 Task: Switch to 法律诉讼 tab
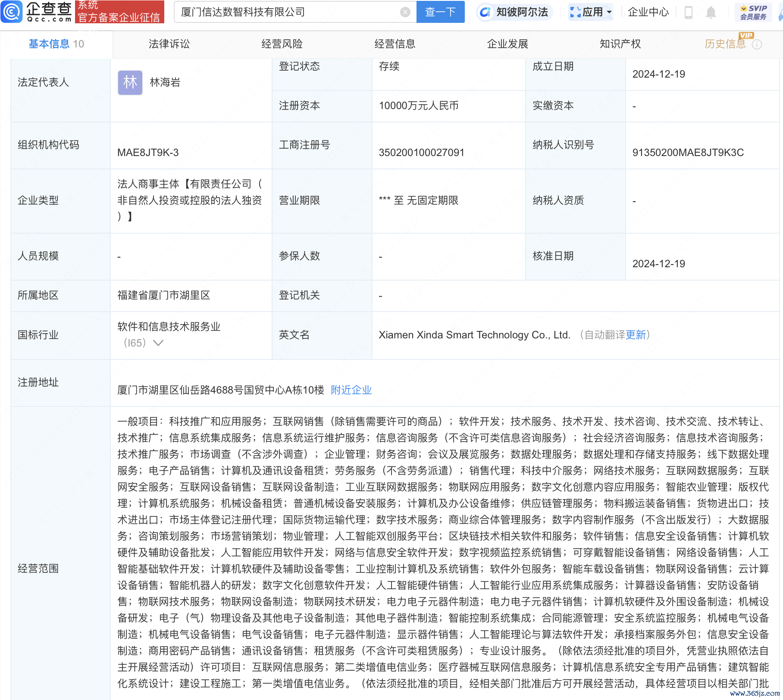[169, 44]
